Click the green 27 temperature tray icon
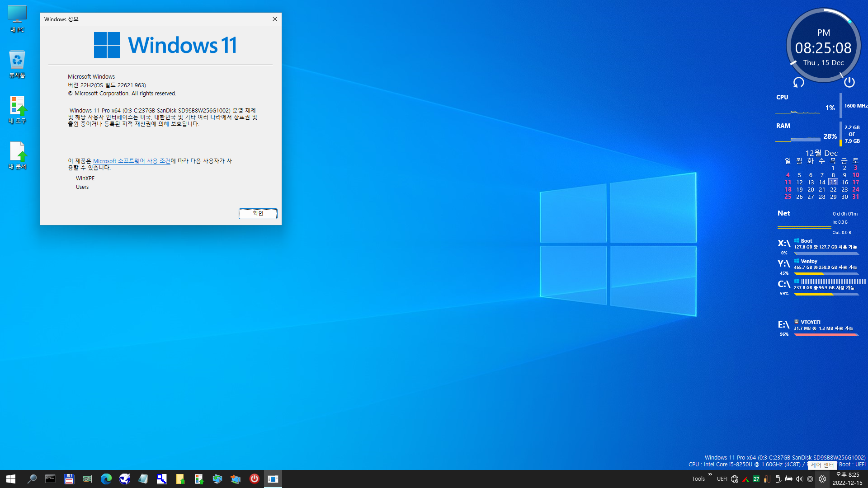The image size is (868, 488). [x=756, y=479]
